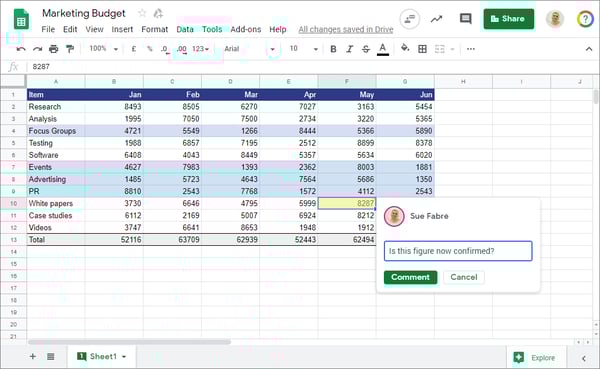
Task: Open the text color picker
Action: pos(383,49)
